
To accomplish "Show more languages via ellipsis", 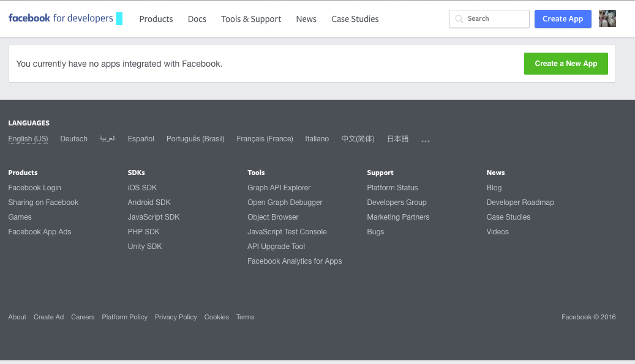I will click(425, 141).
